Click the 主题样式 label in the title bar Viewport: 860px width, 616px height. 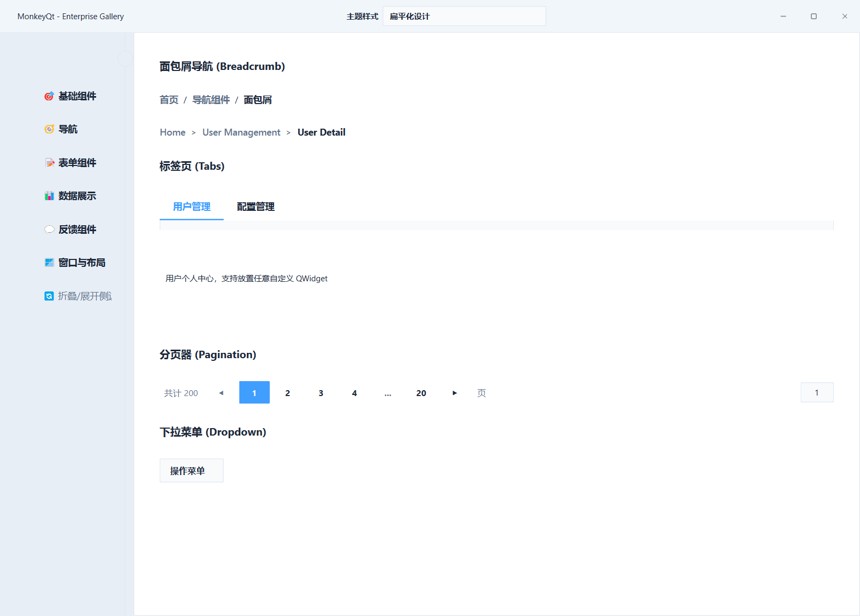point(362,16)
